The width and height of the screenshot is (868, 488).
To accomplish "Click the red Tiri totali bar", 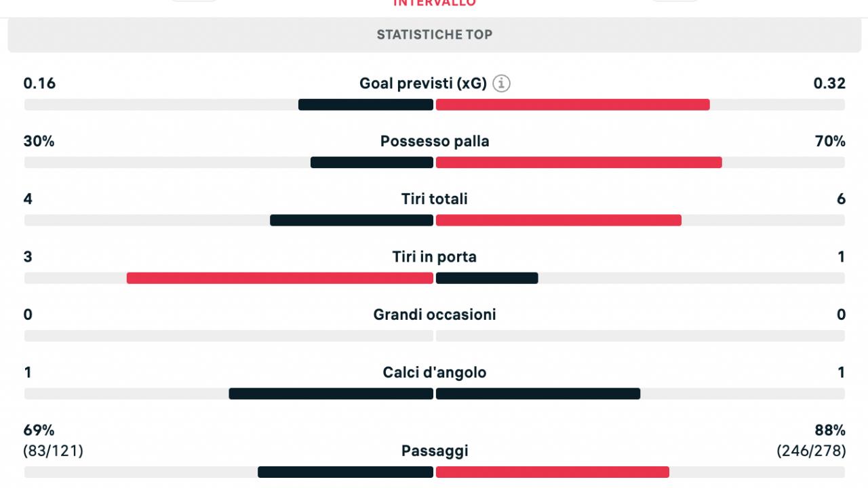I will (x=558, y=220).
